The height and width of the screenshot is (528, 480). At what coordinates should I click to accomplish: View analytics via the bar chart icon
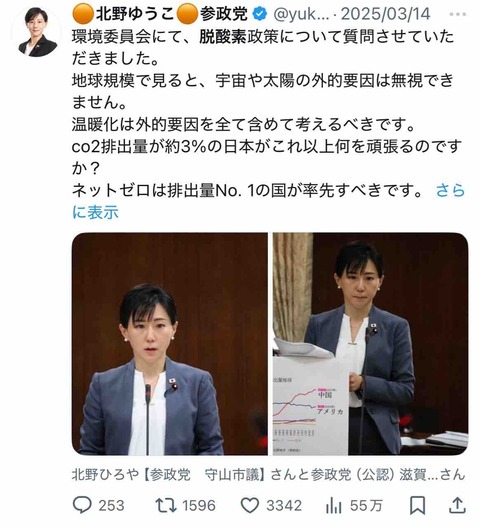[x=333, y=506]
